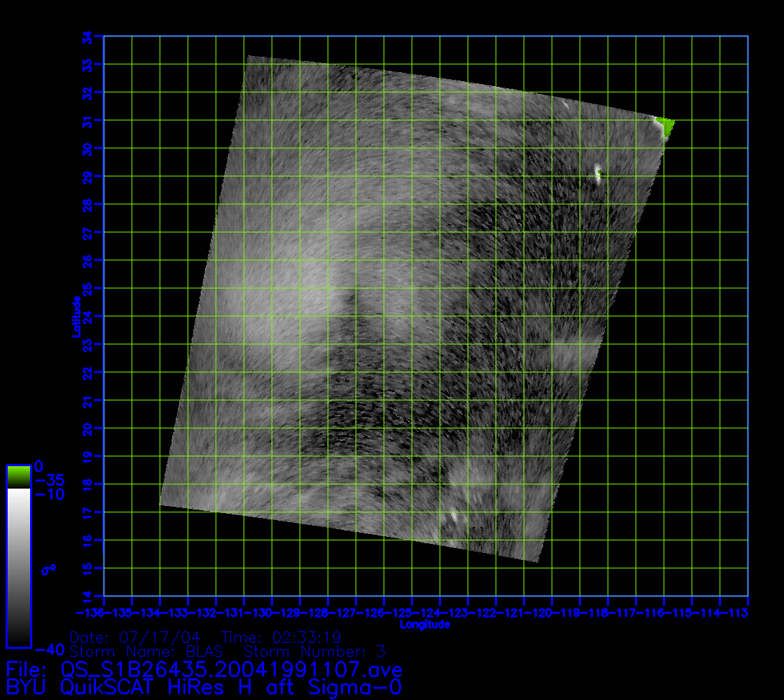Click the green land patch at the swath corner
The width and height of the screenshot is (784, 700).
[x=666, y=129]
